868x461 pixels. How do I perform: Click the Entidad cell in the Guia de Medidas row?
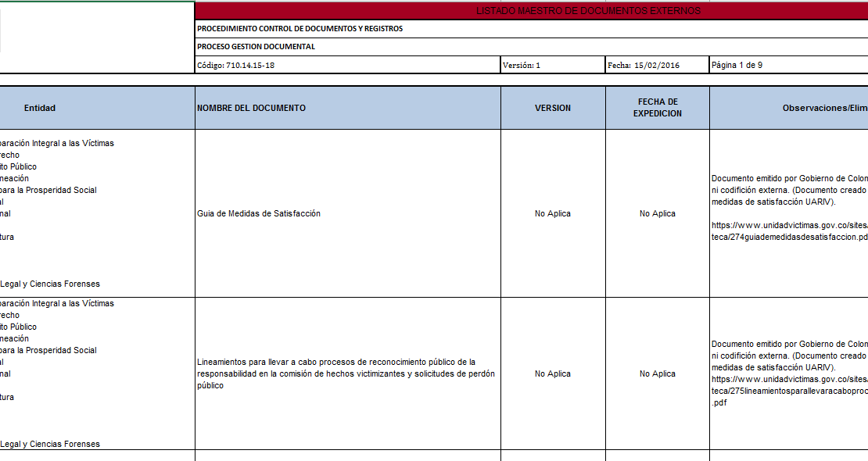point(97,213)
